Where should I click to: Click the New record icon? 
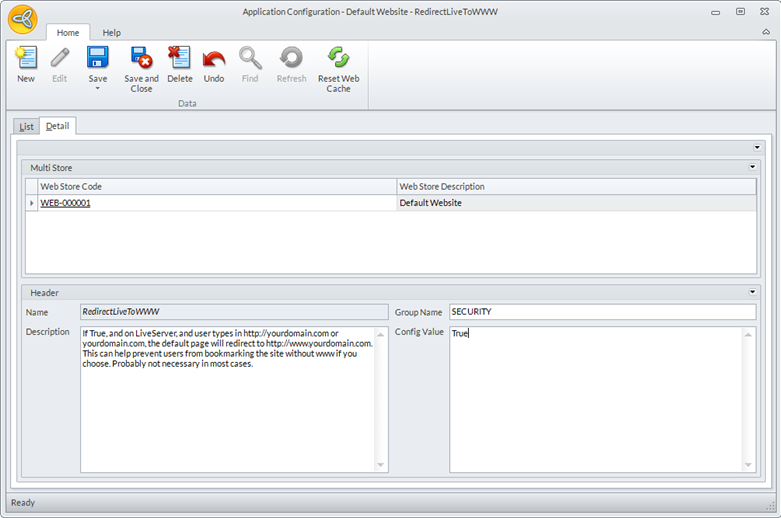click(26, 58)
